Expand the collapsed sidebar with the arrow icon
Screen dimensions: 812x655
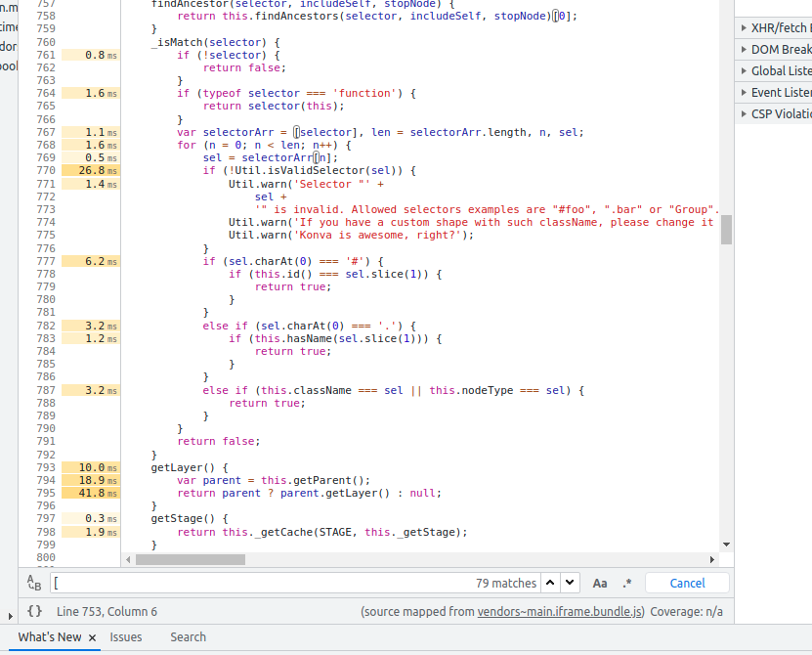(10, 616)
